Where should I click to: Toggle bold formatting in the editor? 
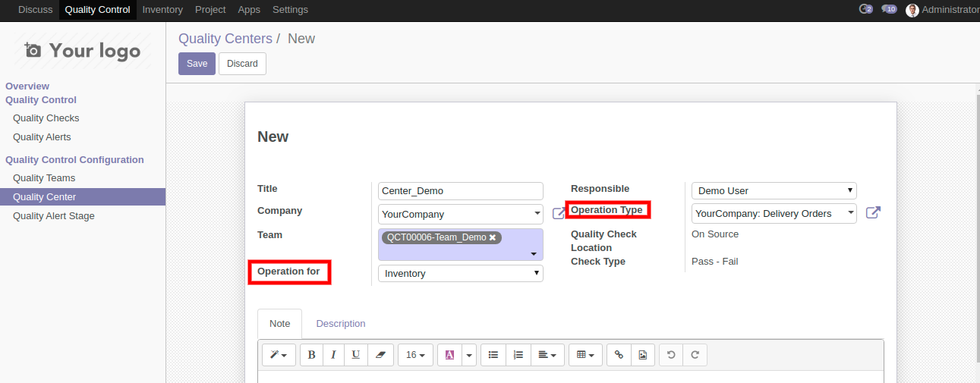(x=311, y=355)
